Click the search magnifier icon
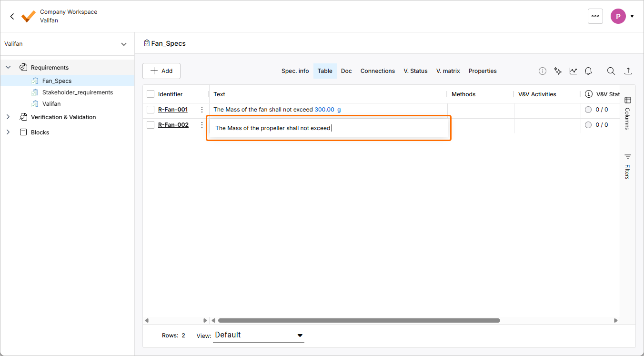Screen dimensions: 644x356 [611, 71]
